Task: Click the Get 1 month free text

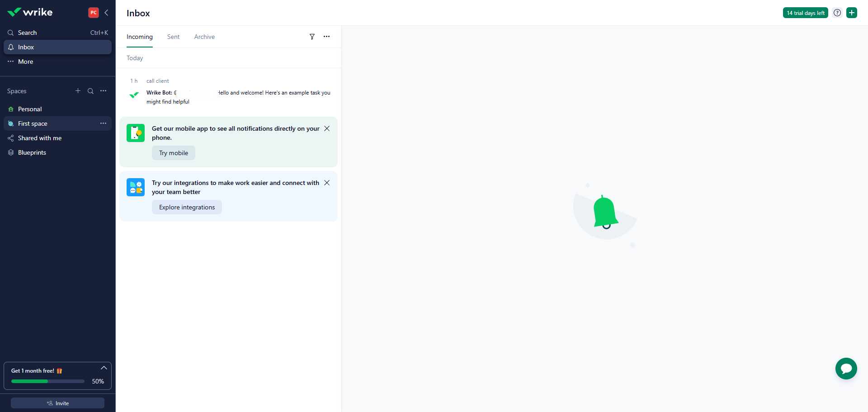Action: 33,371
